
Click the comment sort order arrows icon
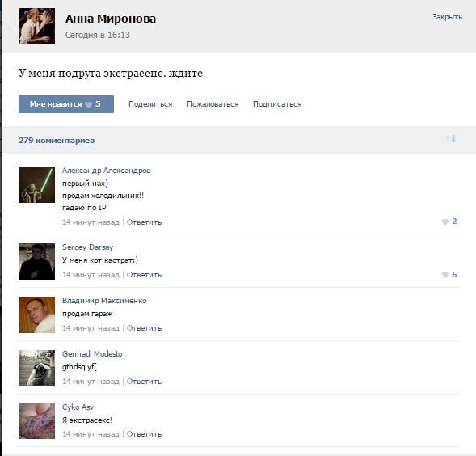point(451,139)
